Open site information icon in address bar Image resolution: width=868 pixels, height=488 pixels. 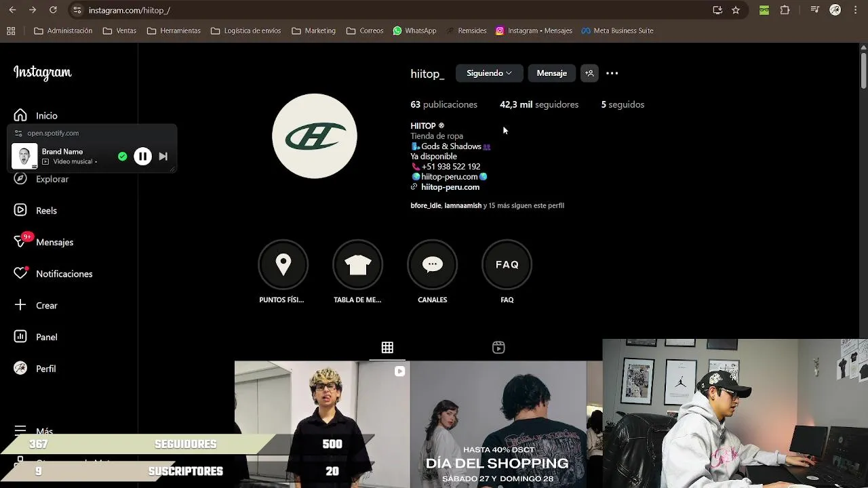77,10
